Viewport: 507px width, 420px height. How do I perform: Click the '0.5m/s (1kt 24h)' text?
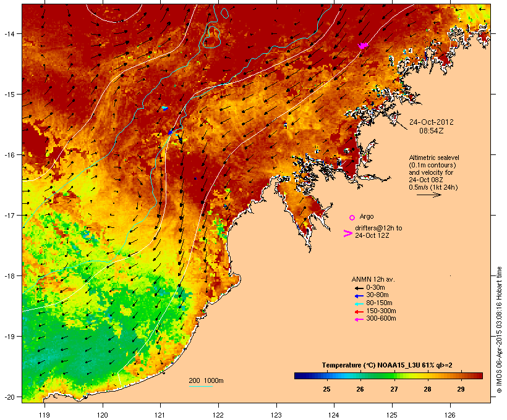433,187
